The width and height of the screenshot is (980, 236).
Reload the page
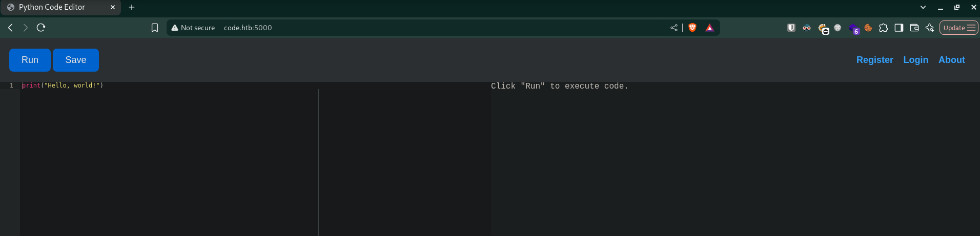pyautogui.click(x=41, y=28)
